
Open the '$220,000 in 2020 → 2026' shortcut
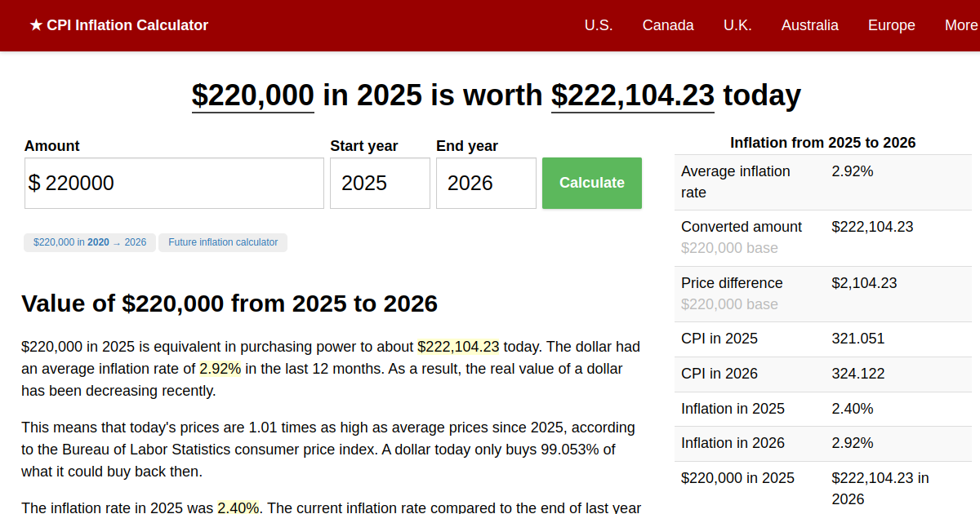click(x=89, y=242)
